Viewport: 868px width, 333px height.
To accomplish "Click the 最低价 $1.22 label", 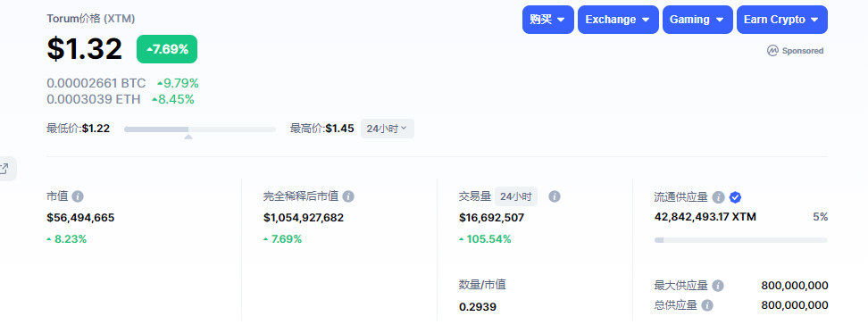I will coord(78,129).
